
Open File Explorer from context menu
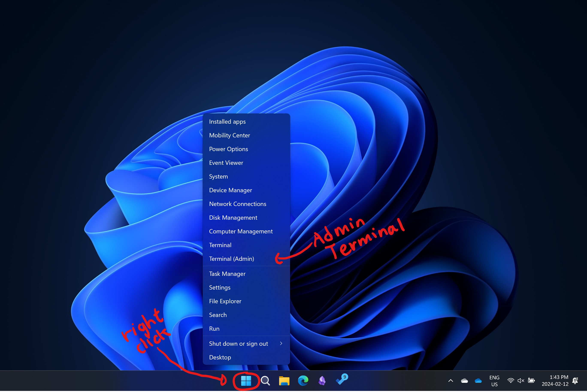[225, 301]
